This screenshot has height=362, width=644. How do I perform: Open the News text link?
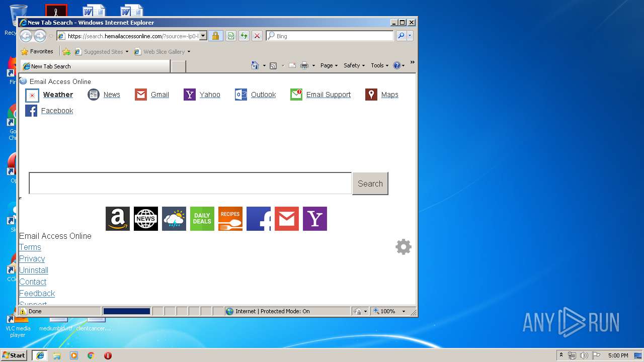tap(112, 95)
